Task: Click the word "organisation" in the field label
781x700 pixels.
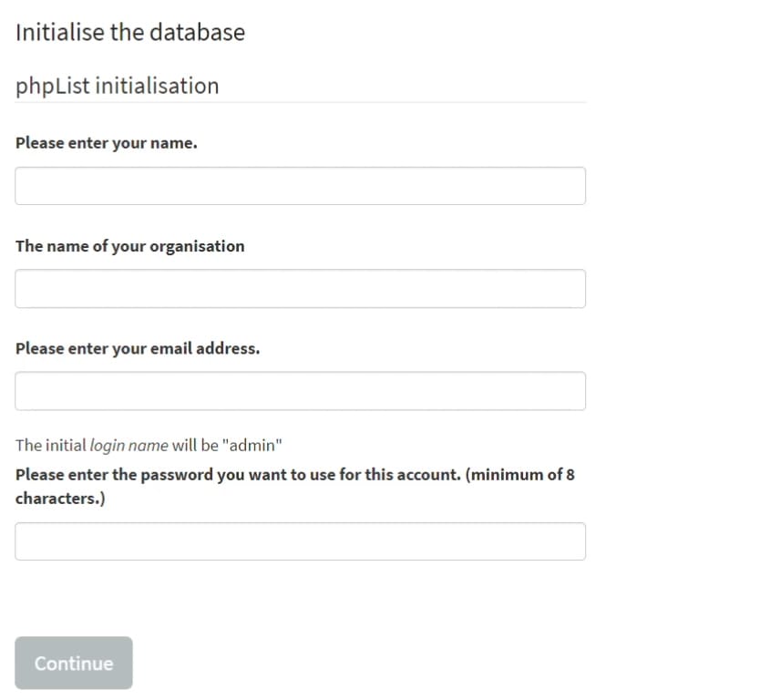Action: [197, 247]
